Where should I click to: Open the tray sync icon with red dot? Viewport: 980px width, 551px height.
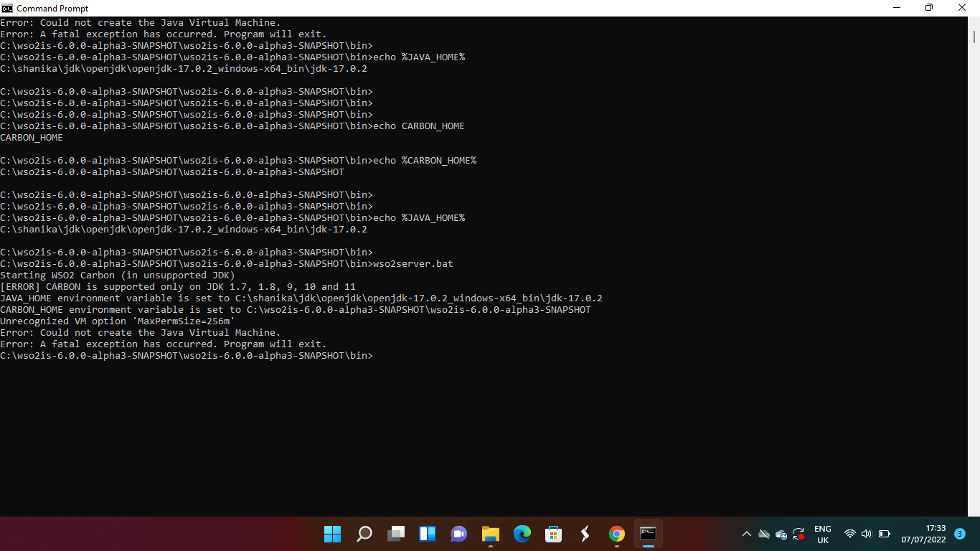tap(798, 534)
